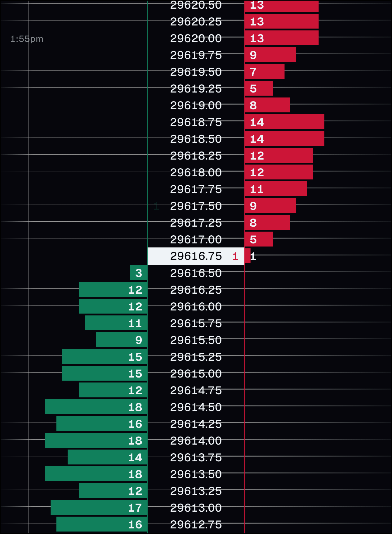Click the ask size 11 at 29617.75

click(x=257, y=189)
